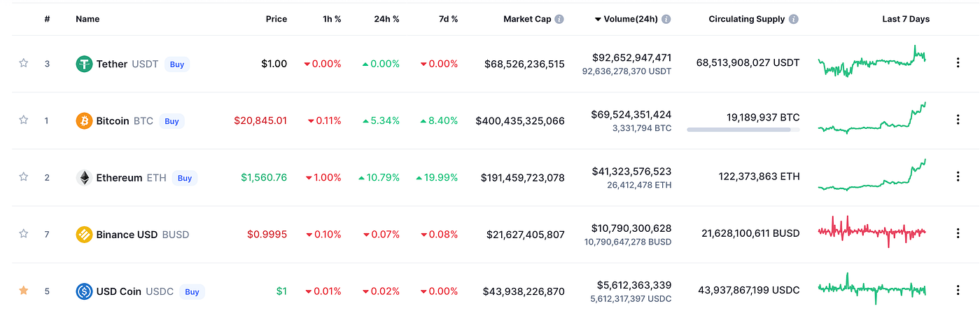
Task: Click the Tether coin logo icon
Action: click(84, 64)
